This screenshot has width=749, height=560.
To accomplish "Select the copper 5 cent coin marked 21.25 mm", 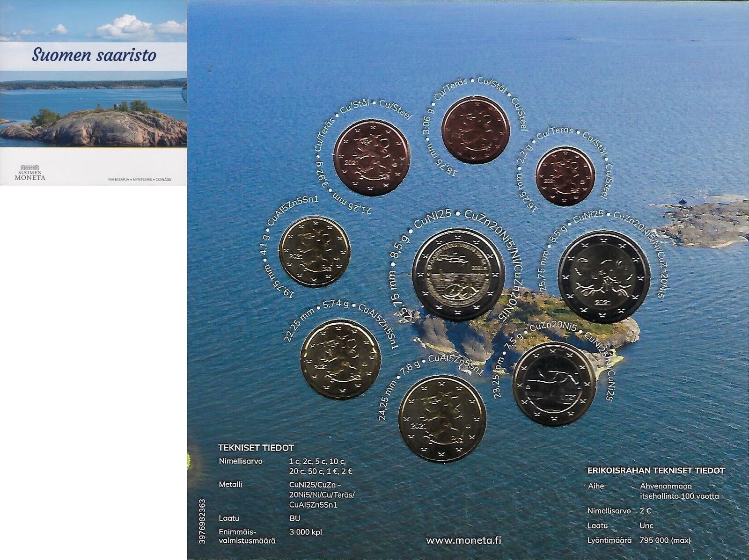I will pyautogui.click(x=372, y=157).
